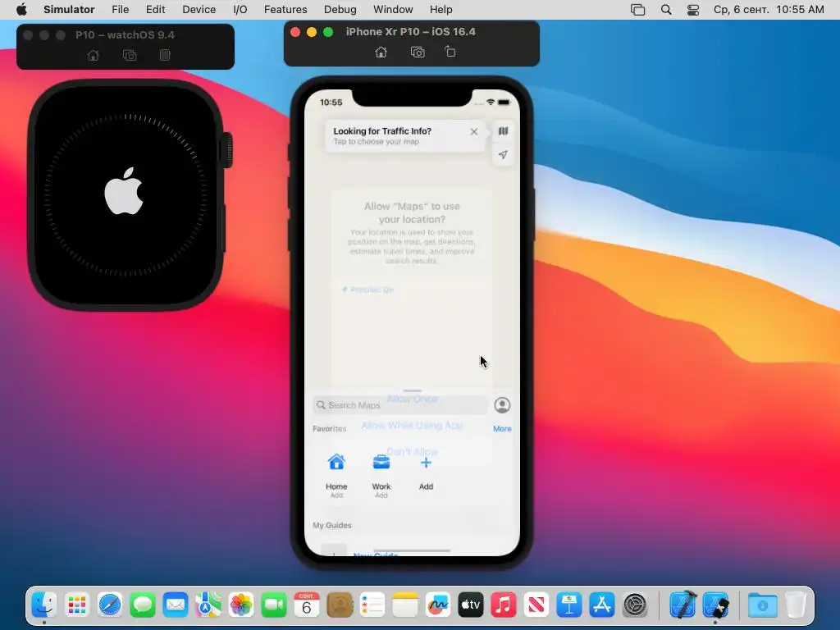The width and height of the screenshot is (840, 630).
Task: Open the Edit menu
Action: coord(155,10)
